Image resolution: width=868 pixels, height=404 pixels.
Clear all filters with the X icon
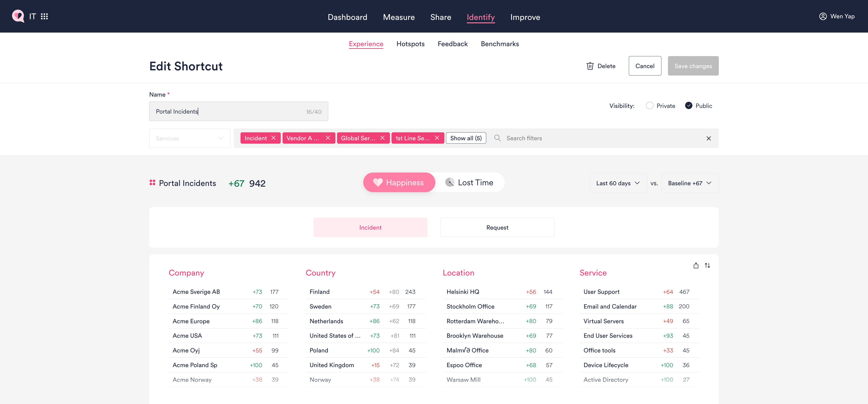(x=708, y=138)
